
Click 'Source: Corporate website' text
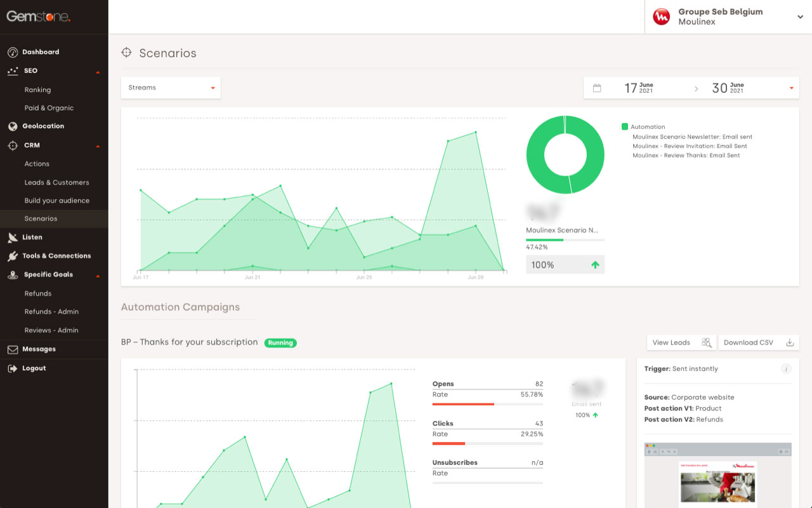(x=689, y=398)
